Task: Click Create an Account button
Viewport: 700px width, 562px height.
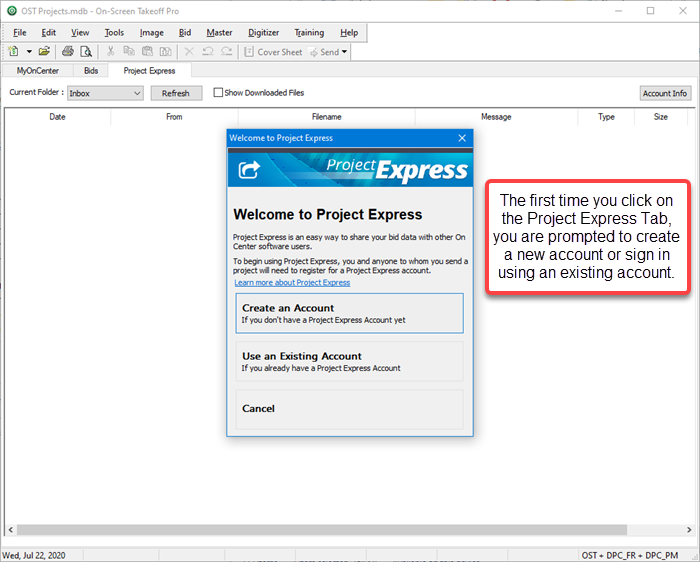Action: click(350, 313)
